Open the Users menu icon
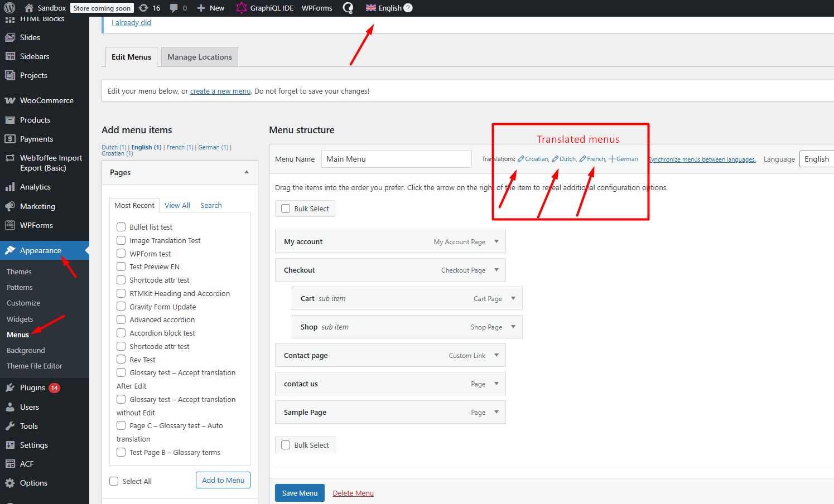834x504 pixels. [10, 407]
